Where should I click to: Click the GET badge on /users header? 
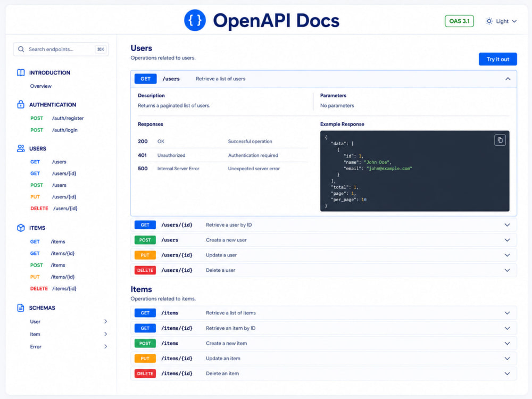pyautogui.click(x=146, y=79)
